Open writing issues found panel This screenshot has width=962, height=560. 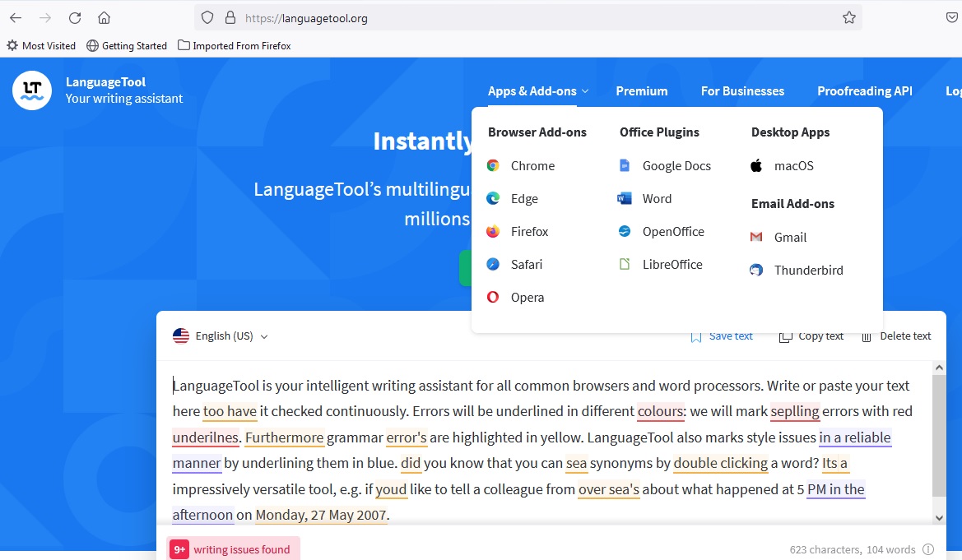(x=233, y=549)
